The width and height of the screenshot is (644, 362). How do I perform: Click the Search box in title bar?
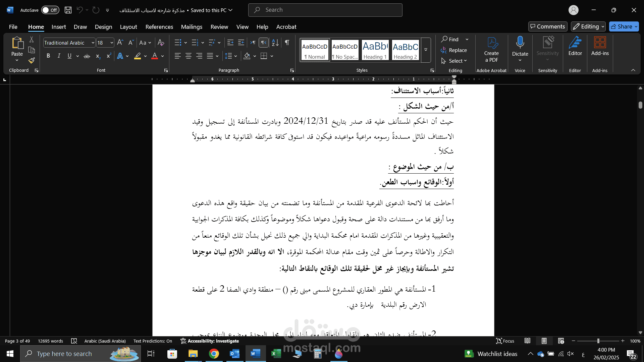pyautogui.click(x=325, y=10)
